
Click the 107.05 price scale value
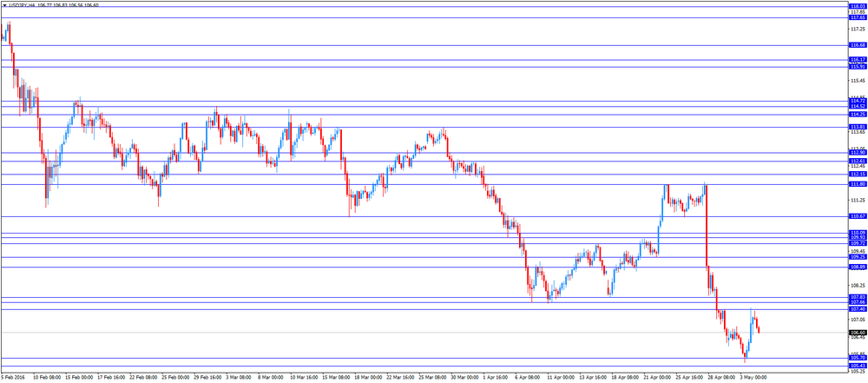coord(858,320)
